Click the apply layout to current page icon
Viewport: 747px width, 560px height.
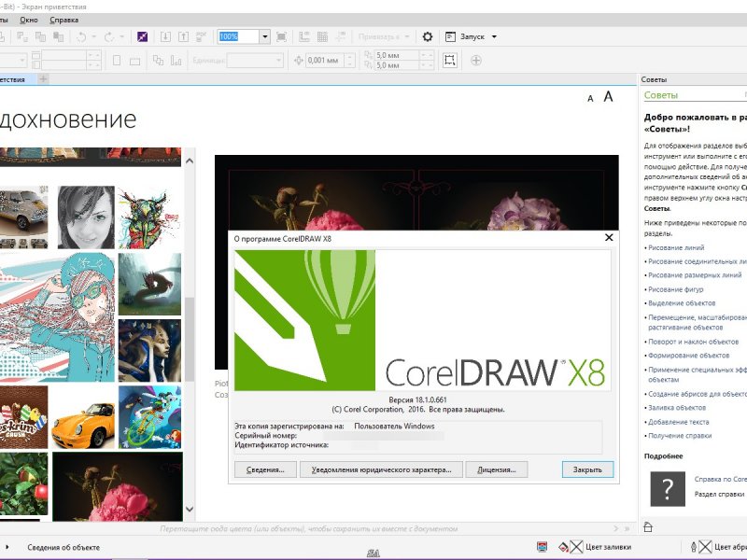176,61
